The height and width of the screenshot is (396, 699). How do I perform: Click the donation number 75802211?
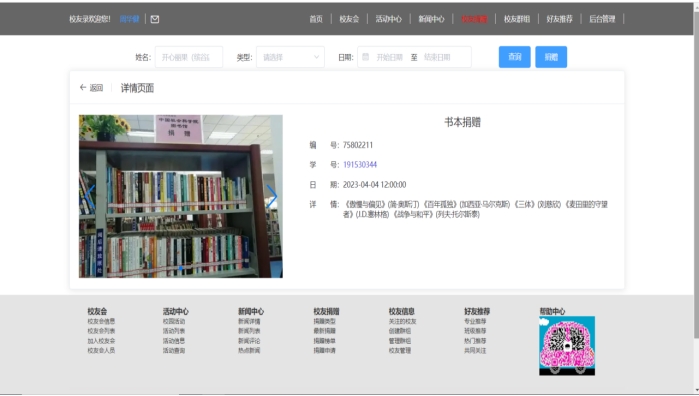tap(358, 145)
